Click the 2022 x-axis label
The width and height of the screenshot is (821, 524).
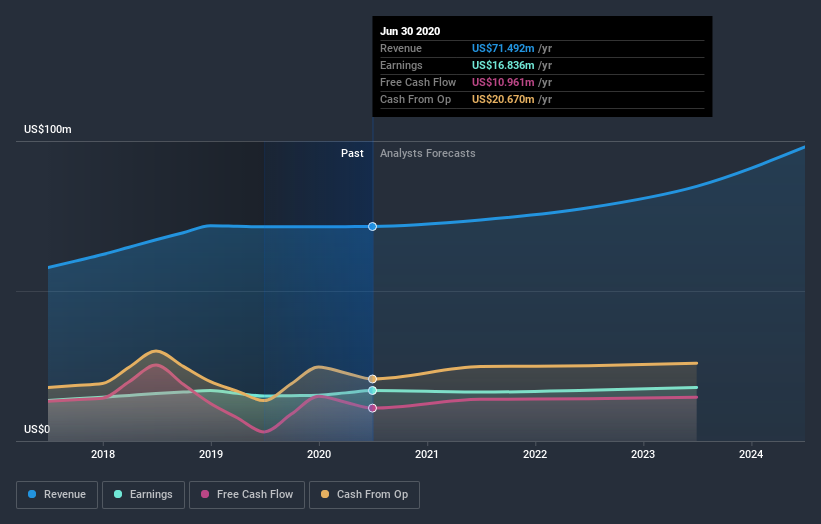coord(535,454)
